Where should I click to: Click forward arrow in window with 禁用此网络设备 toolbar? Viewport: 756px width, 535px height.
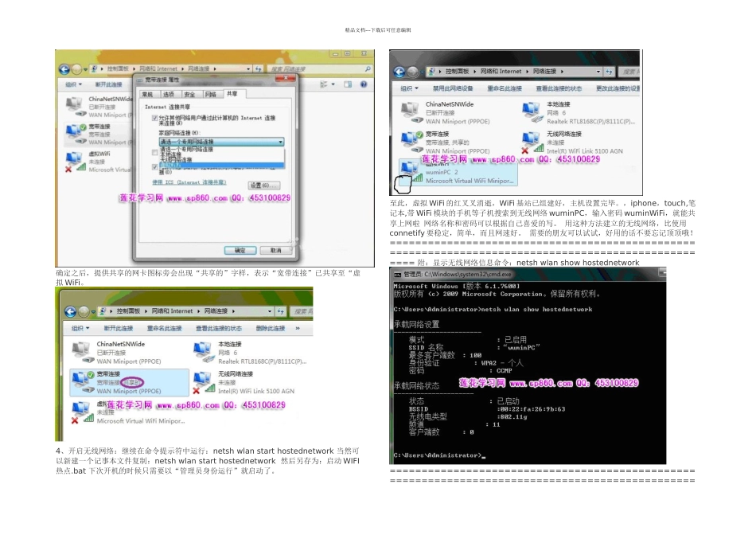pos(413,72)
